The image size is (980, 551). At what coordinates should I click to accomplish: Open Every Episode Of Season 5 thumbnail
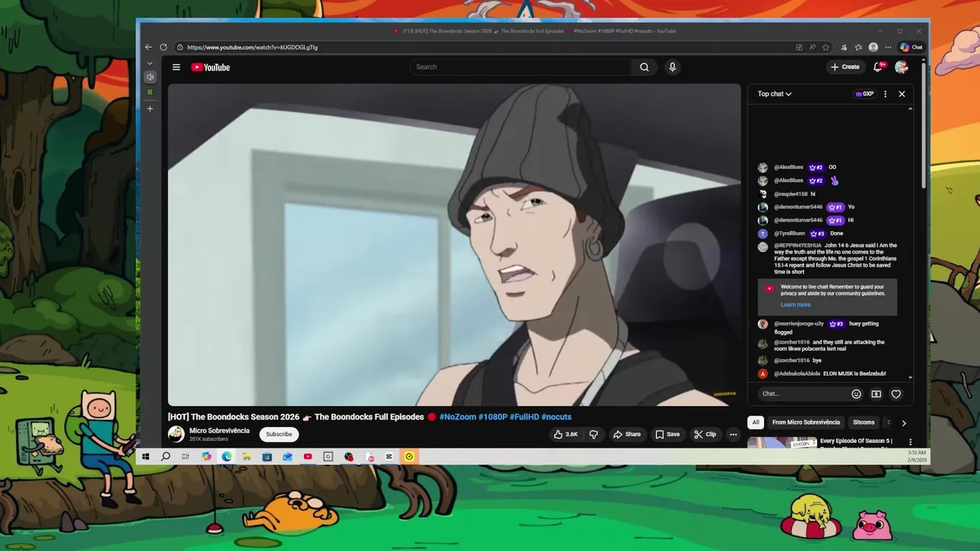[x=782, y=442]
